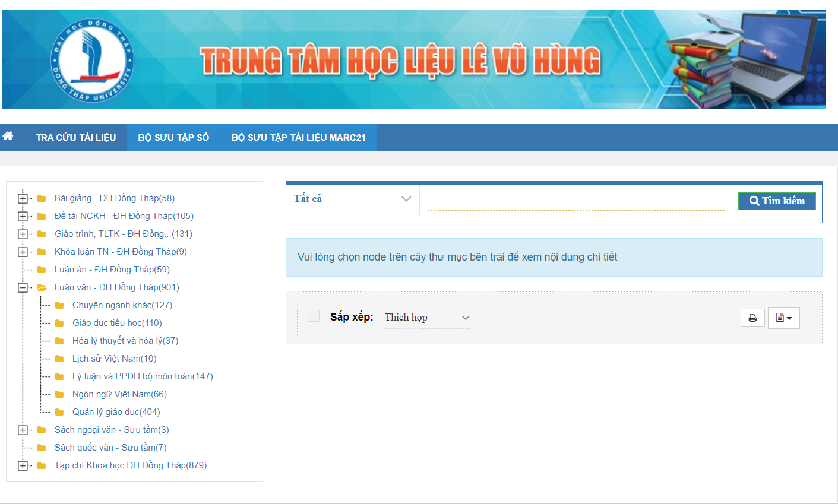
Task: Open the Thích hợp sort dropdown
Action: 426,318
